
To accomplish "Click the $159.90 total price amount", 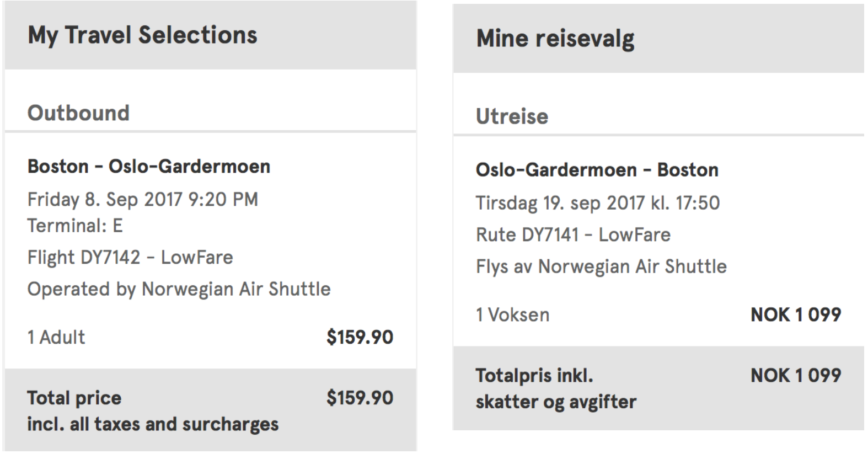I will pos(360,398).
